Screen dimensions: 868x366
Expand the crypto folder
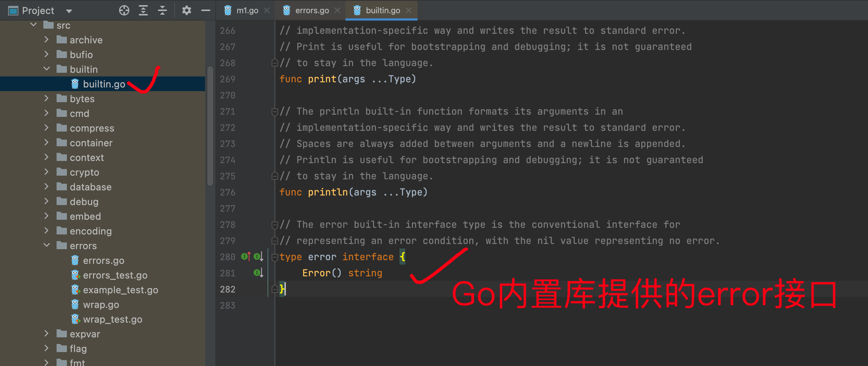click(47, 172)
